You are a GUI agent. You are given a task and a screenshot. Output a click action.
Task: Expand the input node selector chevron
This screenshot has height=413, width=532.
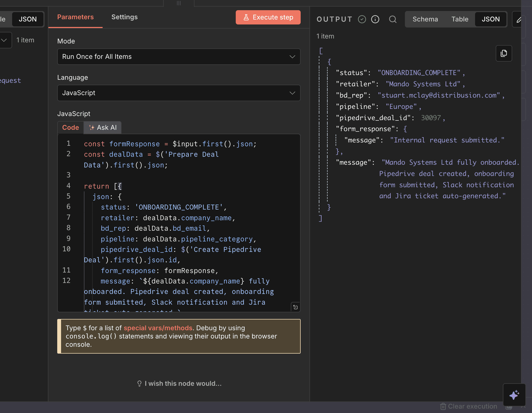4,40
